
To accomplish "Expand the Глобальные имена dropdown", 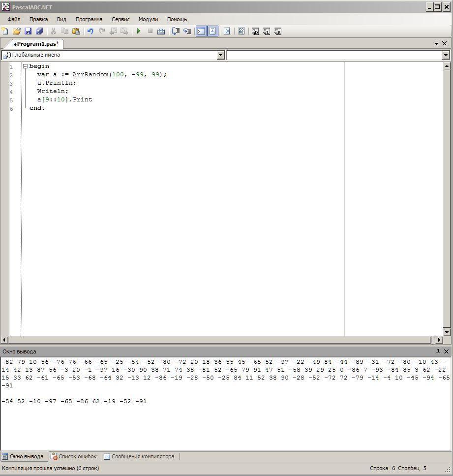I will (x=220, y=55).
